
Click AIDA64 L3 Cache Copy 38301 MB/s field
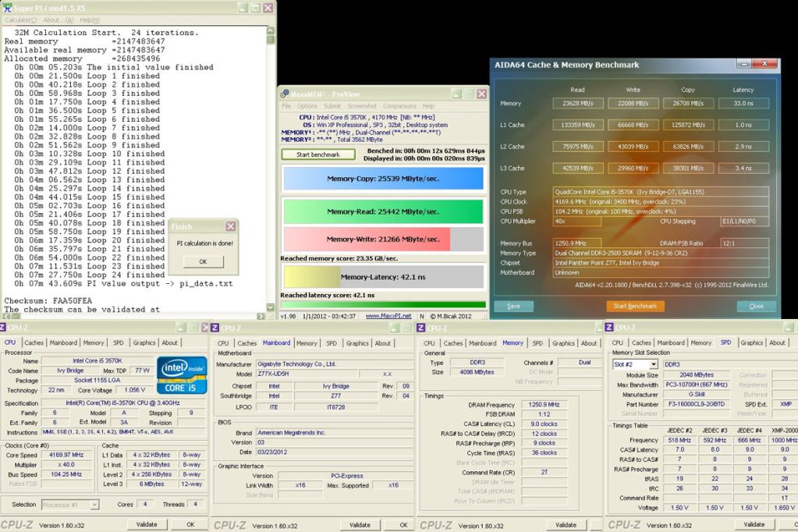tap(689, 168)
